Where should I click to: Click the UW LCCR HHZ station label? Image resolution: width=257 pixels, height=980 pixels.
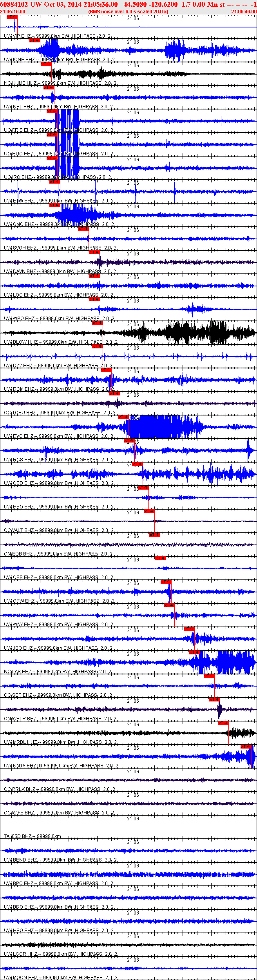[x=61, y=954]
